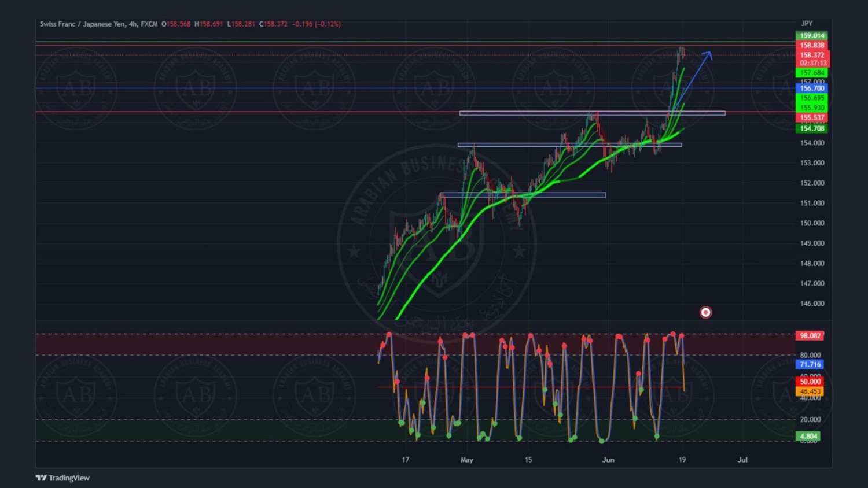
Task: Select the lowest white rectangle near 151.000
Action: (523, 195)
